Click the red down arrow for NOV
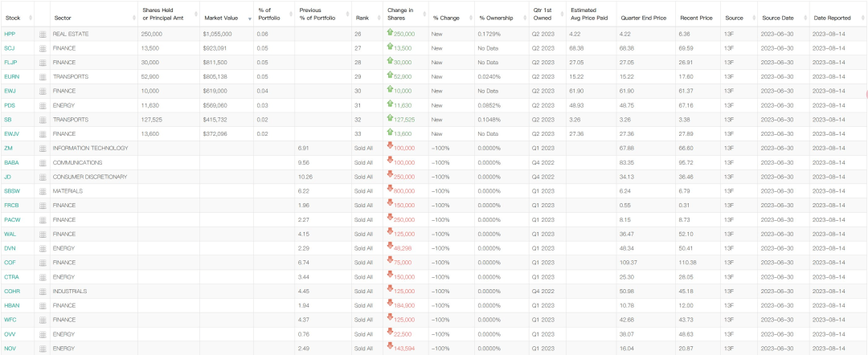Image resolution: width=868 pixels, height=355 pixels. point(390,347)
